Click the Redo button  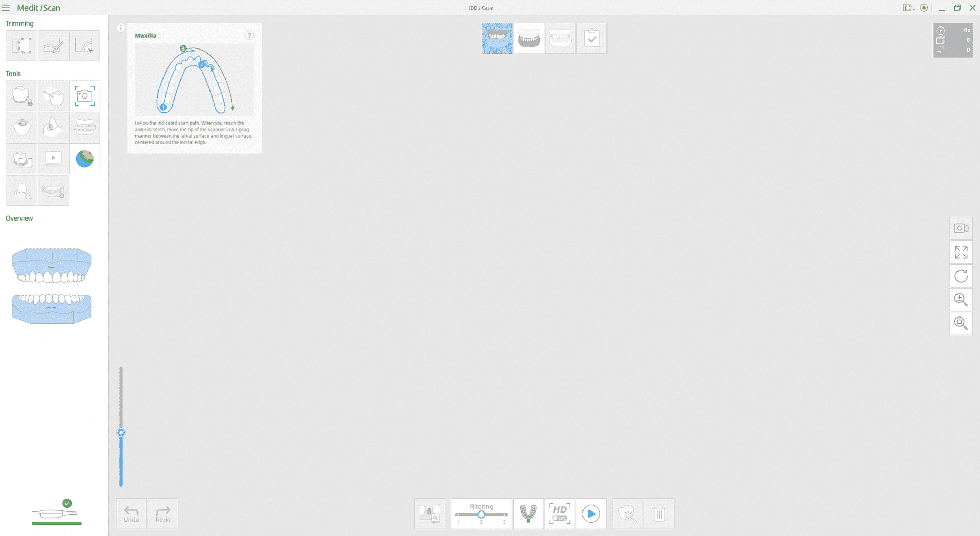162,514
